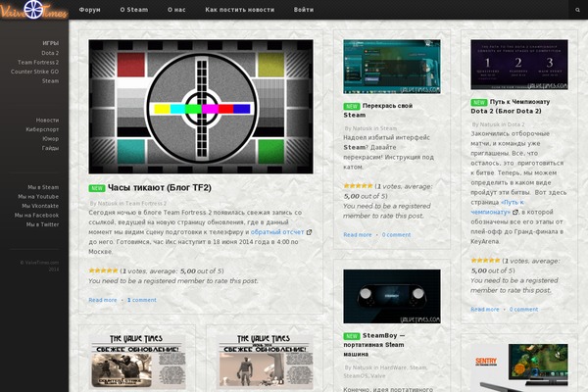Viewport: 588px width, 392px height.
Task: Click the '© ValveTimes.com 2014' footer text
Action: tap(40, 266)
